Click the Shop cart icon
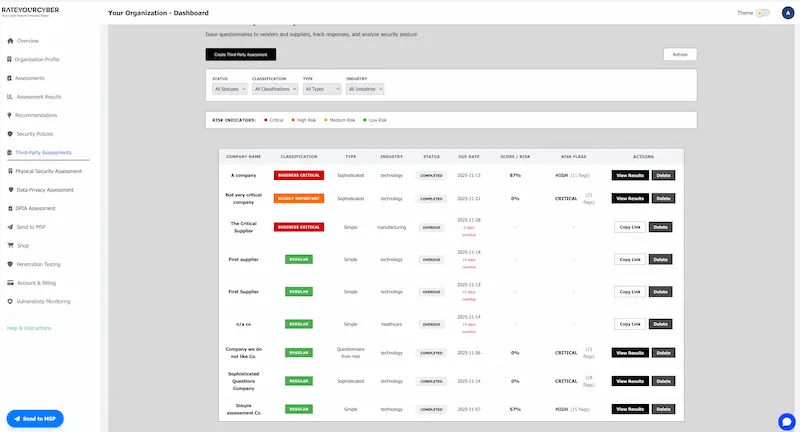Image resolution: width=800 pixels, height=432 pixels. pos(10,245)
